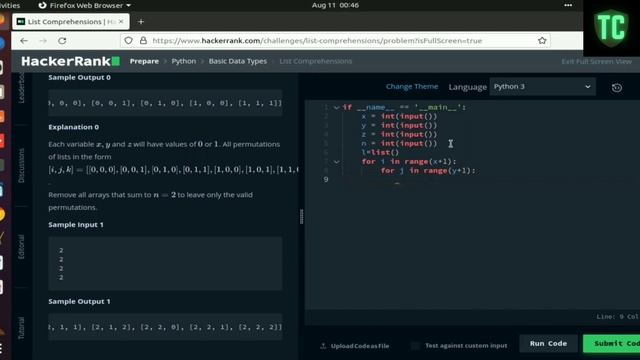Screen dimensions: 640x360
Task: Switch to the List Comprehensions browser tab
Action: (71, 22)
